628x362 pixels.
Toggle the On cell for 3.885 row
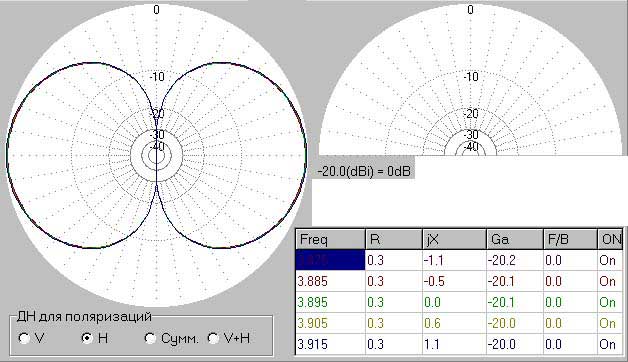610,281
